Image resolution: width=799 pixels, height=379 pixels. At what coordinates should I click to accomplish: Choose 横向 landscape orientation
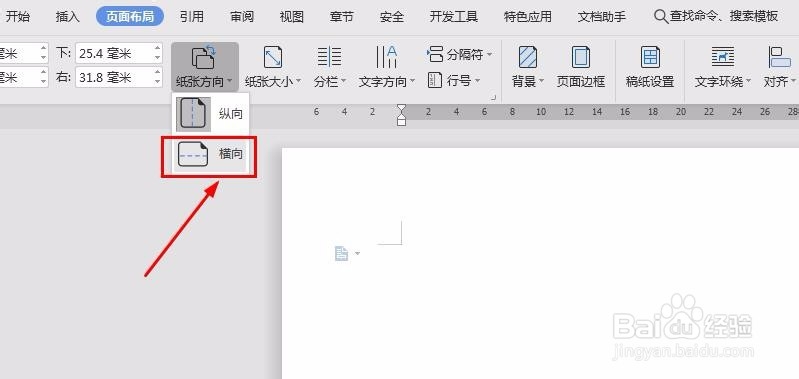[x=210, y=154]
